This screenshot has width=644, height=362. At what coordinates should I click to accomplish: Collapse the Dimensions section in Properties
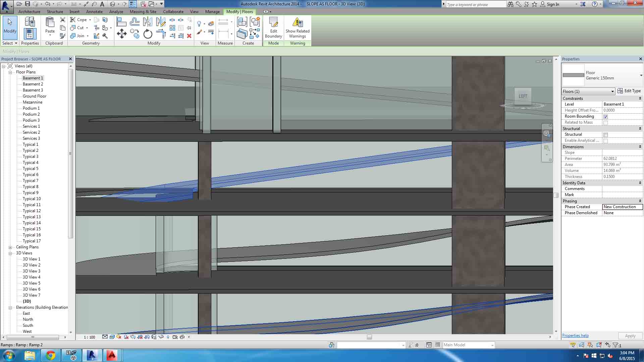640,146
